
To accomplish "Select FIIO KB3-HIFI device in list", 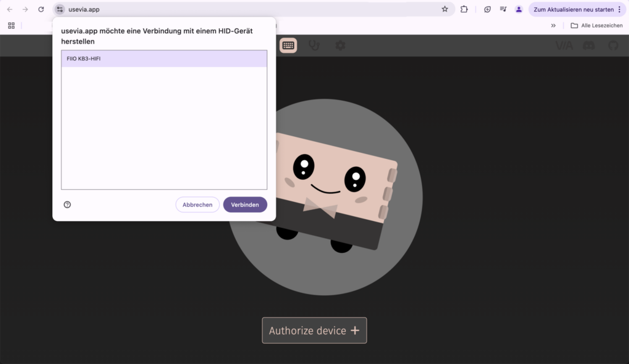I will (164, 58).
